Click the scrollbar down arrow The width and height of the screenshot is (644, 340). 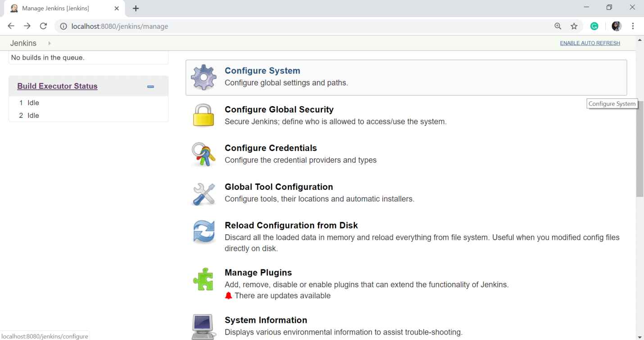(x=640, y=336)
